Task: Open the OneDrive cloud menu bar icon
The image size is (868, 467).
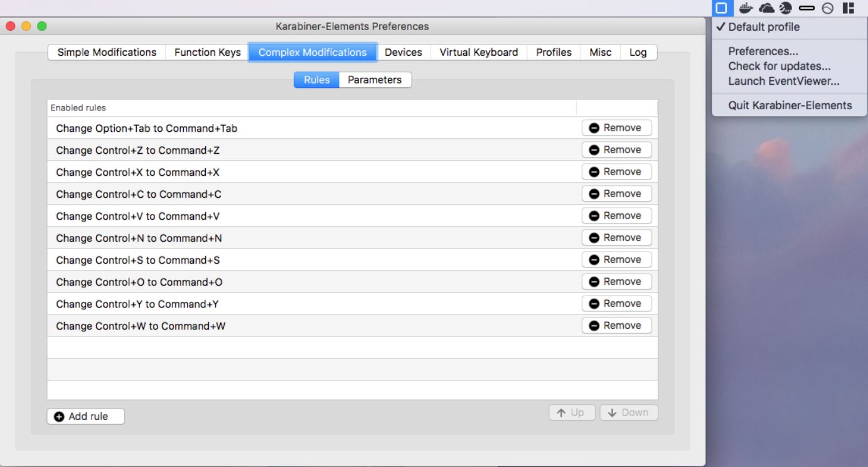Action: click(x=766, y=8)
